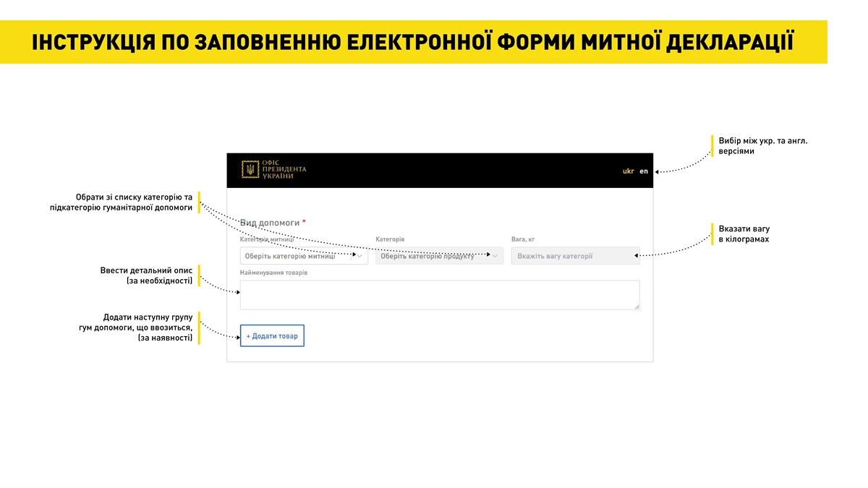Click chevron arrow of product category dropdown
The width and height of the screenshot is (868, 488).
pyautogui.click(x=495, y=256)
